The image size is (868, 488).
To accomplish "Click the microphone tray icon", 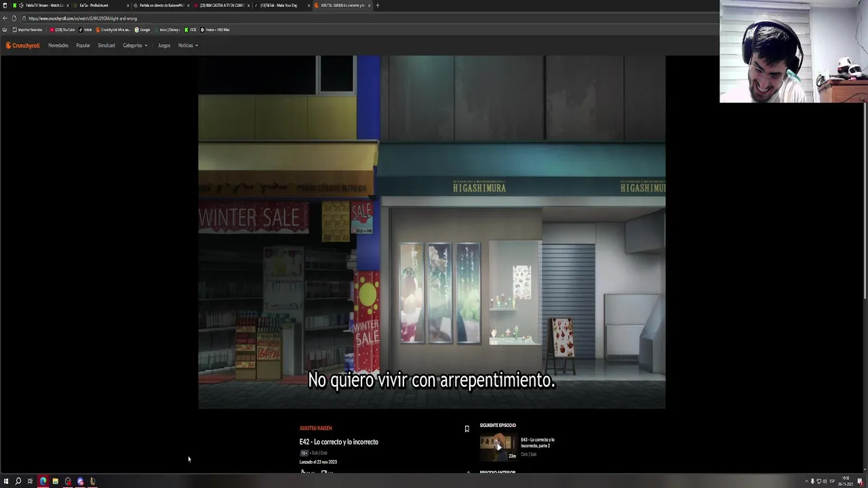I will tap(812, 481).
